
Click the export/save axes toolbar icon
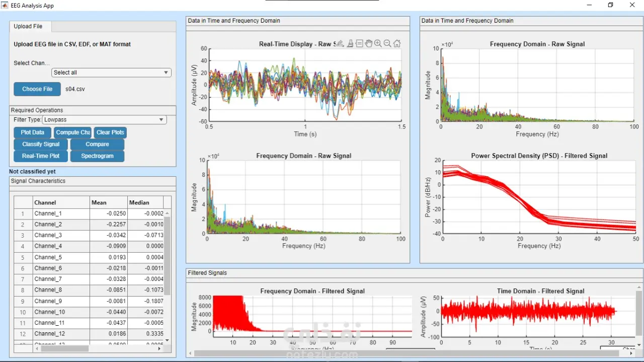340,44
